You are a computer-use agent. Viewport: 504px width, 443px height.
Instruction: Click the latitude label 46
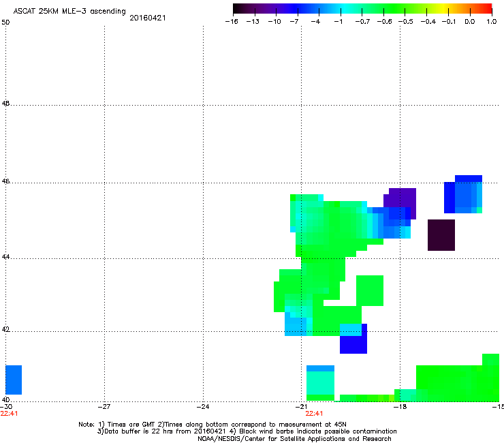click(x=5, y=181)
